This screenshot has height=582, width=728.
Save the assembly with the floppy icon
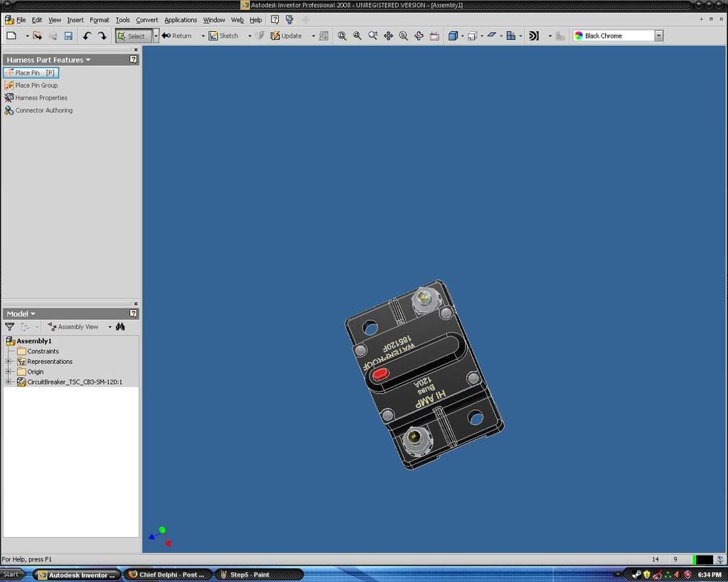coord(68,36)
